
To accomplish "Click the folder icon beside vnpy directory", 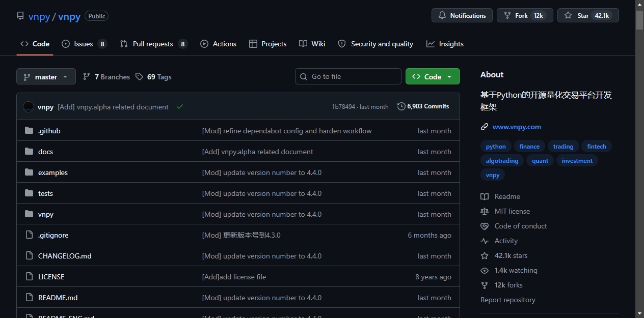I will [x=29, y=214].
